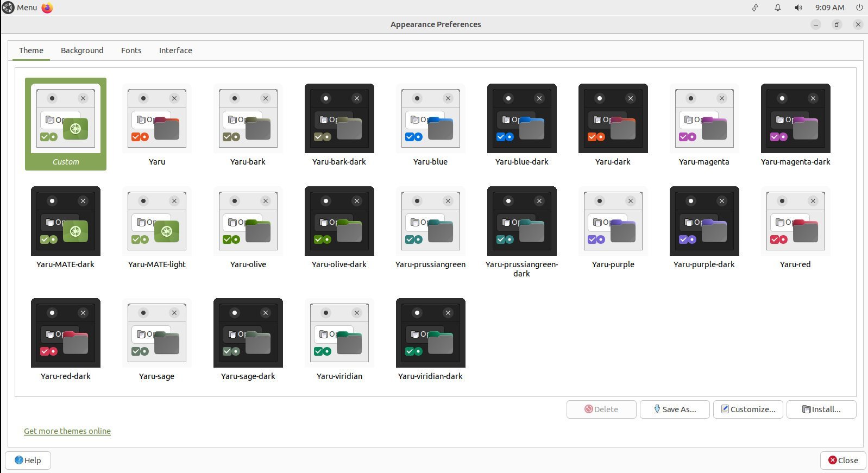
Task: Select the Yaru-olive-dark theme icon
Action: tap(339, 222)
